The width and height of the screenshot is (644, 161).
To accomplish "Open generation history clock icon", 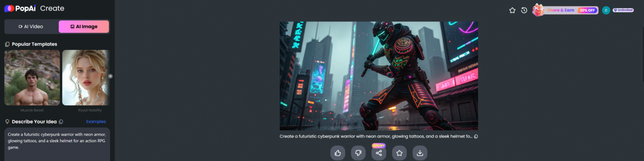I will (524, 10).
